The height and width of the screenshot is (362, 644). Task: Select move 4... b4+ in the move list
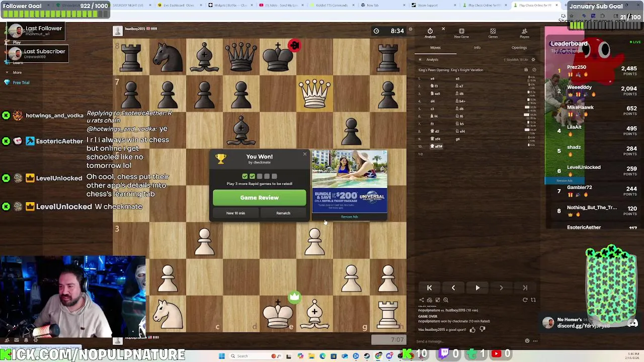[x=460, y=101]
